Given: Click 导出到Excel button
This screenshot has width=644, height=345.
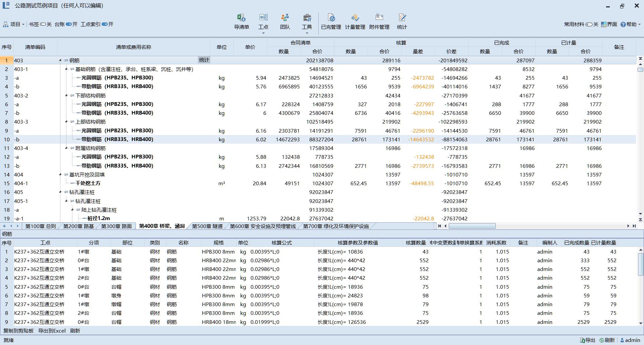Looking at the screenshot, I should point(52,331).
